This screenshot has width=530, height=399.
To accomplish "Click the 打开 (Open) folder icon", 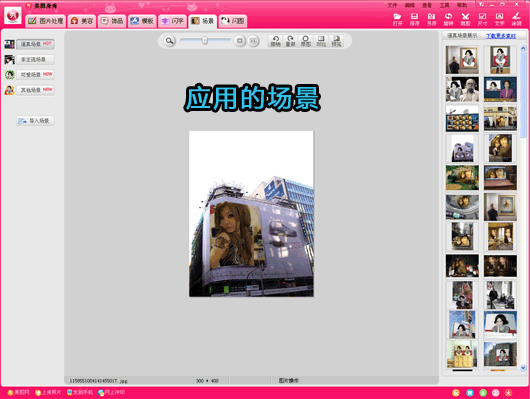I will (x=398, y=19).
